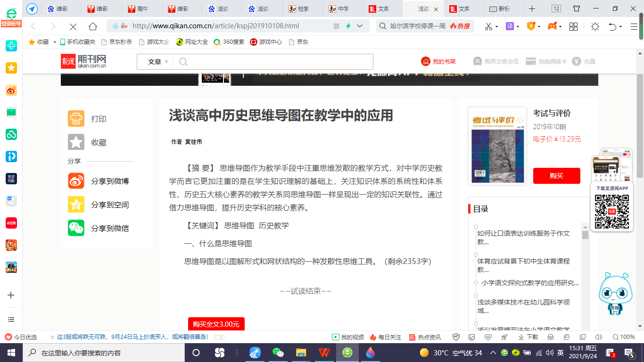Click 购买文库会员 link
The width and height of the screenshot is (644, 362).
[496, 61]
